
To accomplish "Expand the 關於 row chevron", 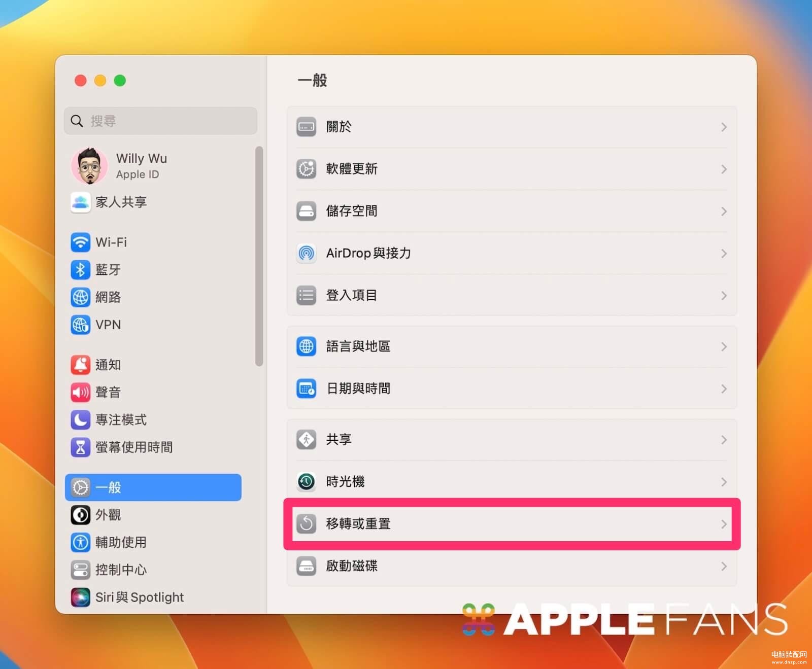I will tap(724, 127).
